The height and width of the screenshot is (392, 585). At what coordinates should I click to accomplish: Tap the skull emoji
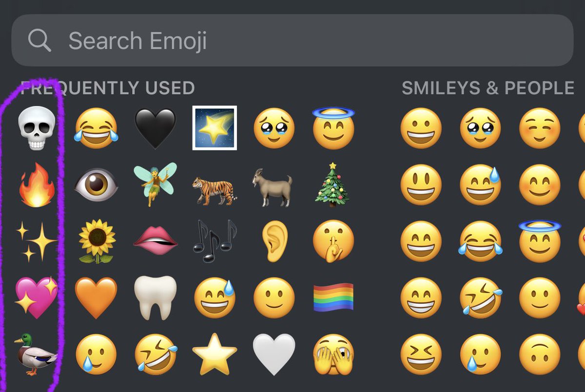tap(37, 128)
